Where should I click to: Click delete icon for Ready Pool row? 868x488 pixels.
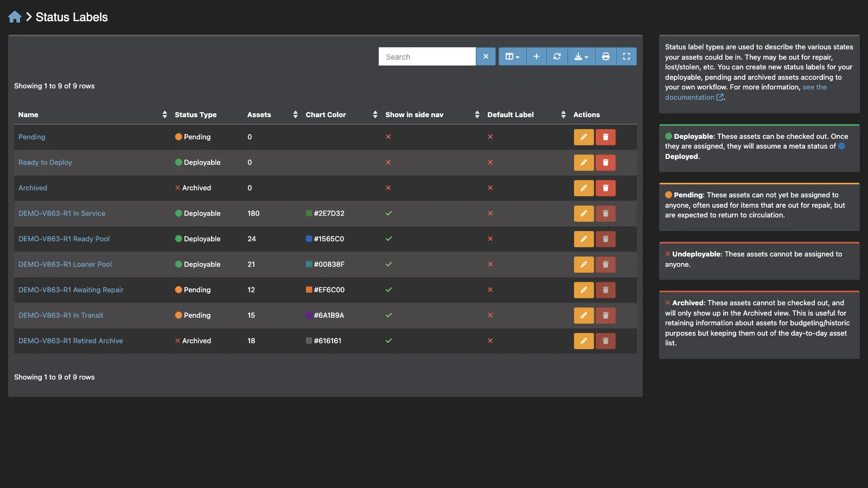pyautogui.click(x=605, y=239)
